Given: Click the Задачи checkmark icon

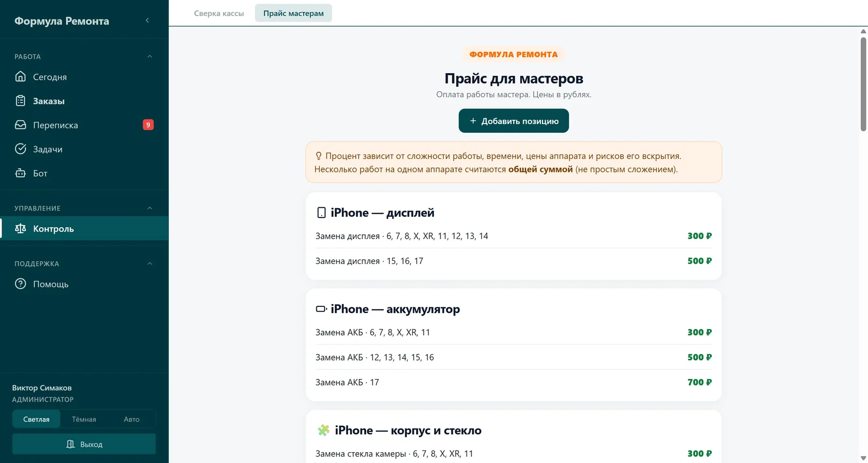Looking at the screenshot, I should click(21, 149).
